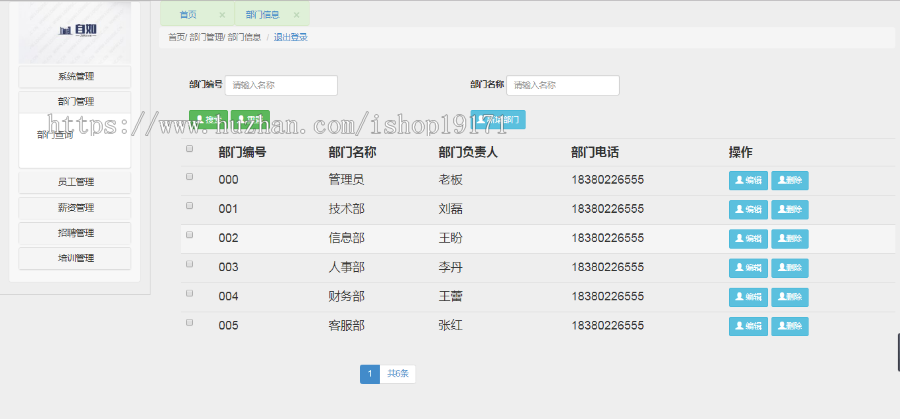Check the box for department 003

[189, 264]
